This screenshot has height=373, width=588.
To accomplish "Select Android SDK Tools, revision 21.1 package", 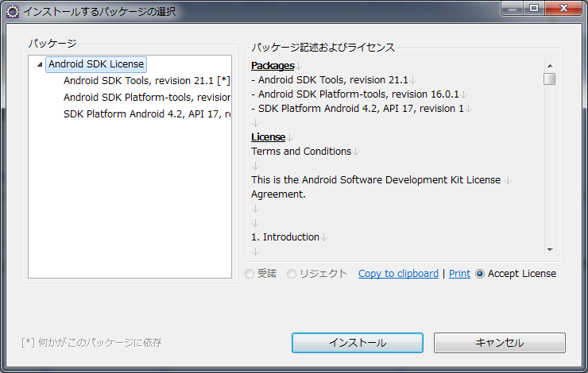I will tap(147, 81).
